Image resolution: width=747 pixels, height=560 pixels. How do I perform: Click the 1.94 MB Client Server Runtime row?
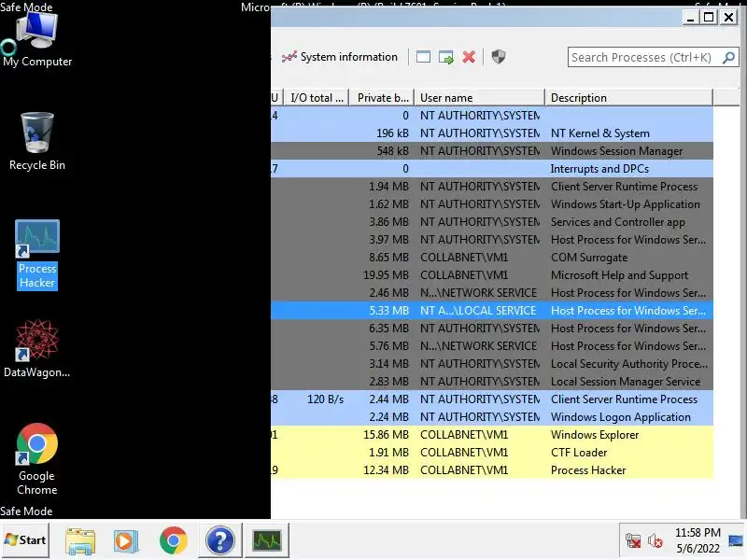[x=492, y=186]
